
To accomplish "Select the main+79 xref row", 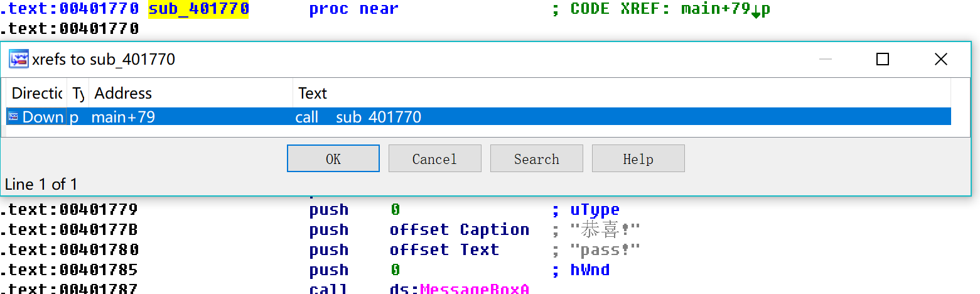I will pyautogui.click(x=478, y=117).
